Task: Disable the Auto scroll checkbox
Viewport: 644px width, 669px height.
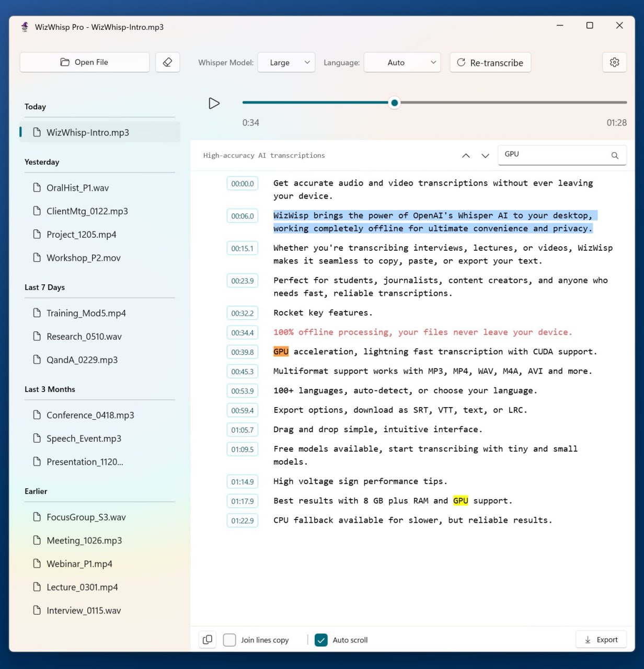Action: coord(321,640)
